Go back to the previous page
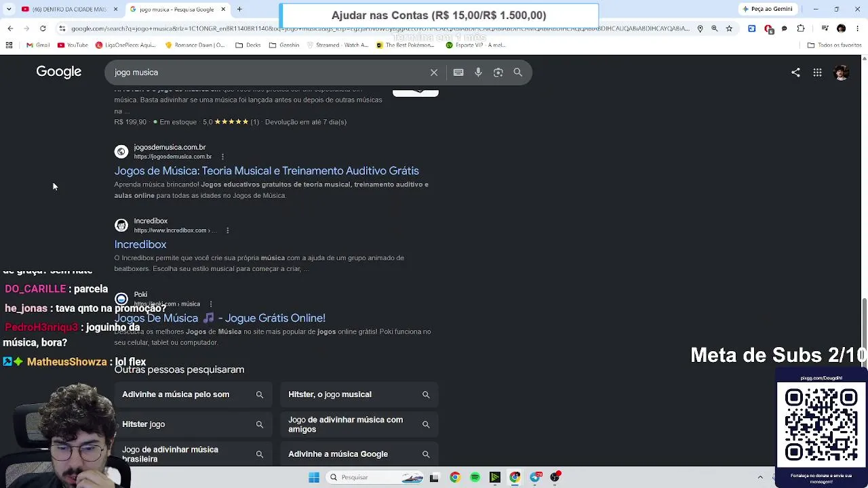The image size is (868, 488). pos(10,28)
